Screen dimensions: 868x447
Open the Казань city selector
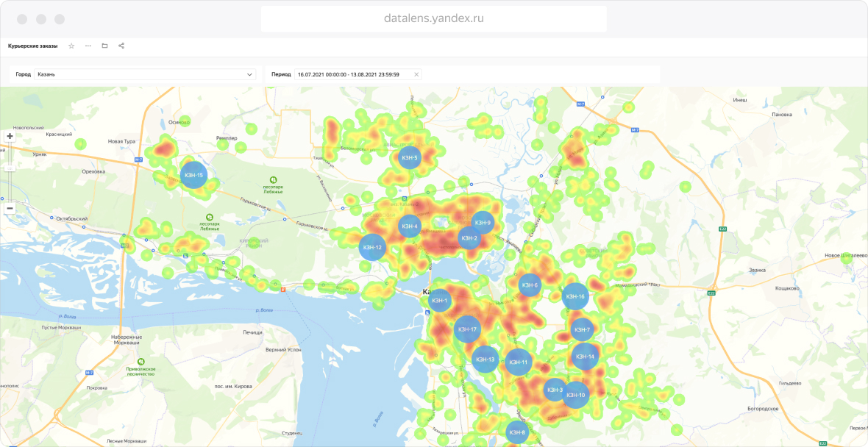(145, 74)
